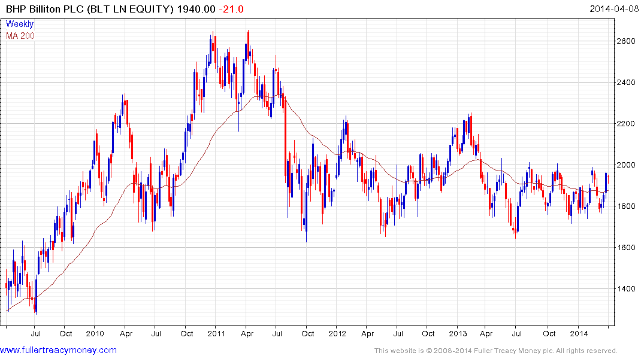This screenshot has height=359, width=644.
Task: Click the red -21.0 price change
Action: [231, 9]
